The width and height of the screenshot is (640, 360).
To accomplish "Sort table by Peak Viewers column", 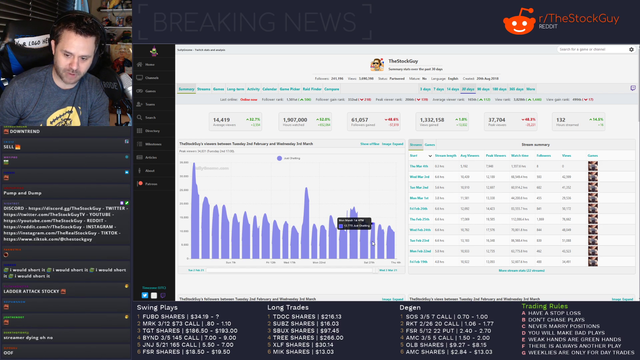I will click(x=496, y=156).
